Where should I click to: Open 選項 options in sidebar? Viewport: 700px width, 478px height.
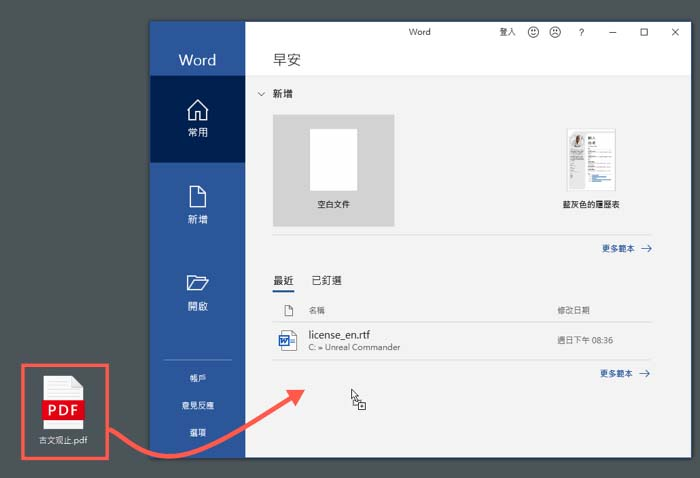coord(197,432)
